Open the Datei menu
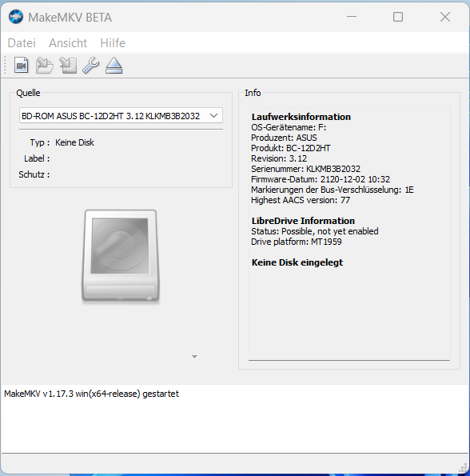The width and height of the screenshot is (470, 476). (22, 43)
